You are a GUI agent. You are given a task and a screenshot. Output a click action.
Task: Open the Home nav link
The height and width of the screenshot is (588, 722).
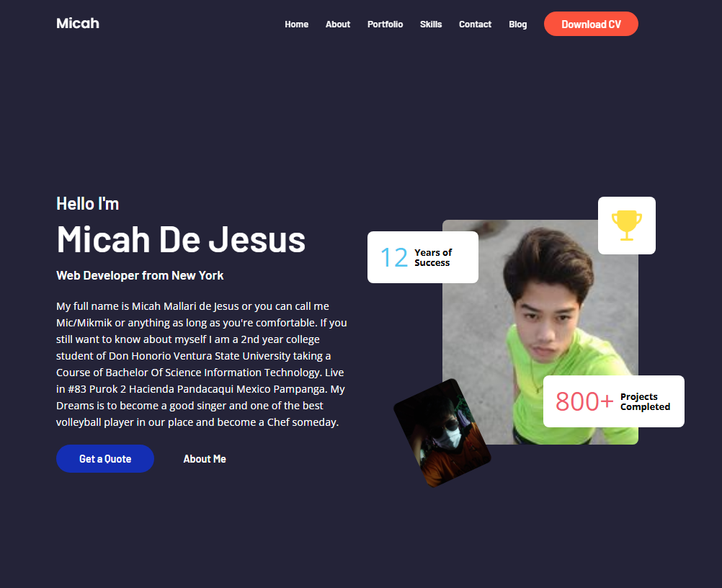[297, 24]
